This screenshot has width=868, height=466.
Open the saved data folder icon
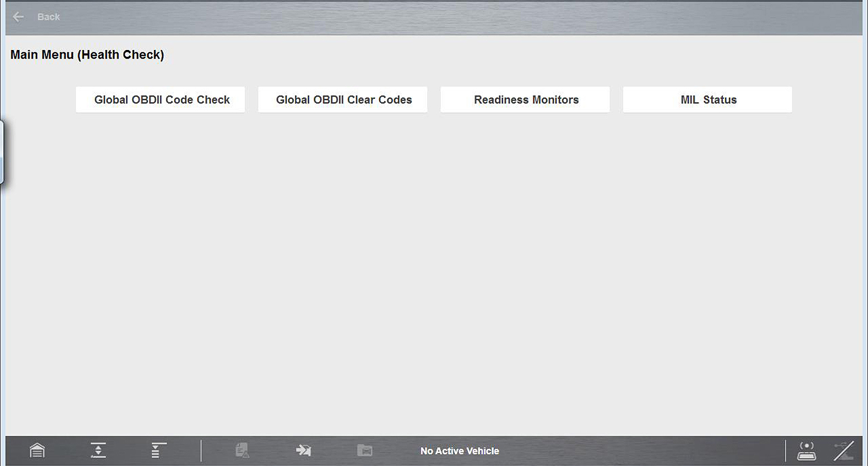pyautogui.click(x=365, y=450)
